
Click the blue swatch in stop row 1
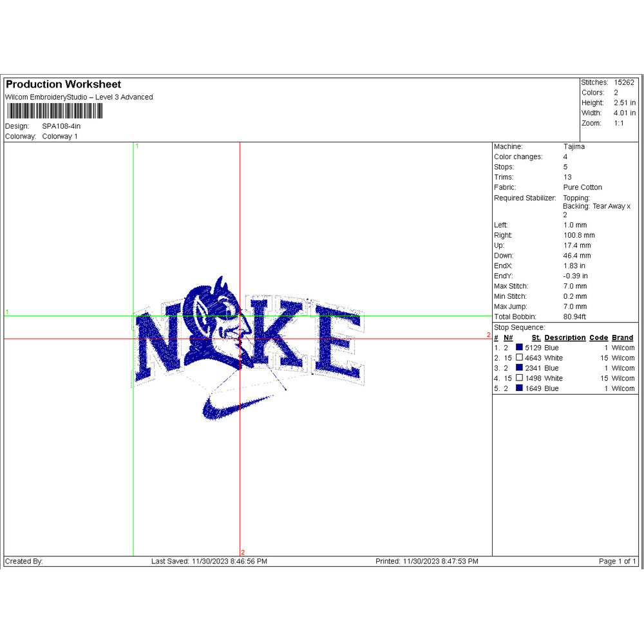[519, 348]
